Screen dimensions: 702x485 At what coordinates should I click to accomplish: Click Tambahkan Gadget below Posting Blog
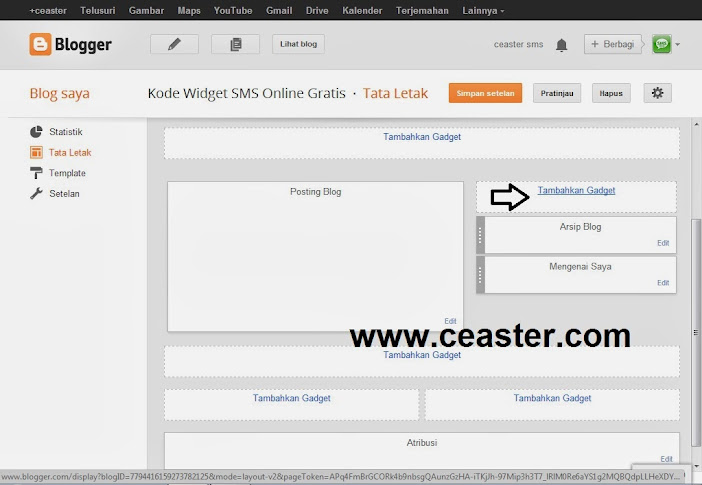click(422, 355)
